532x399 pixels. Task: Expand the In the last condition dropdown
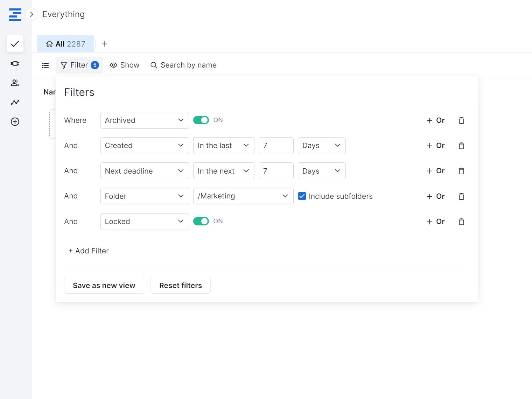[x=223, y=146]
